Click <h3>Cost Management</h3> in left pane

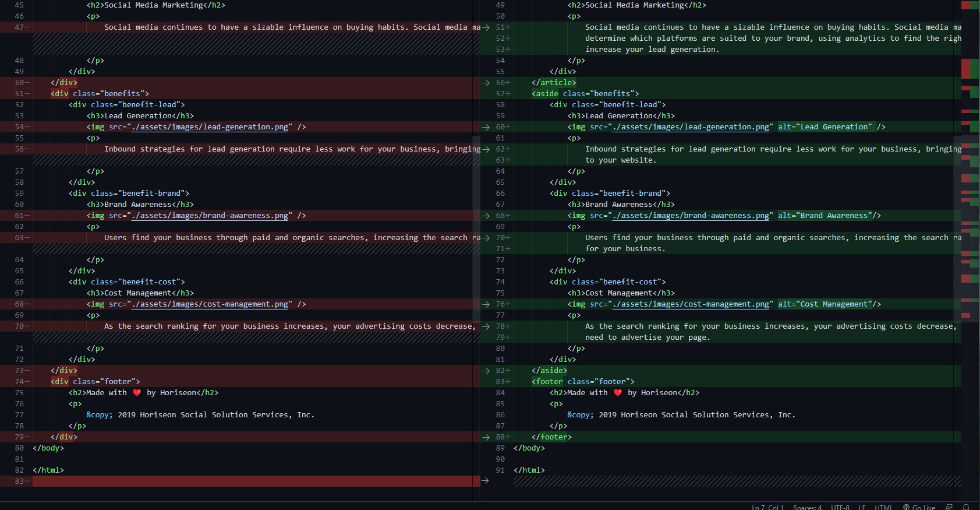[x=140, y=293]
